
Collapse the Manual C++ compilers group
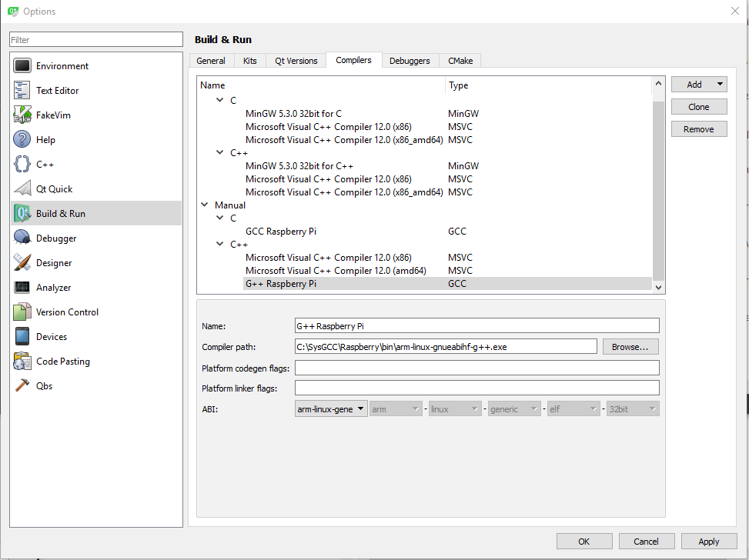(x=219, y=244)
